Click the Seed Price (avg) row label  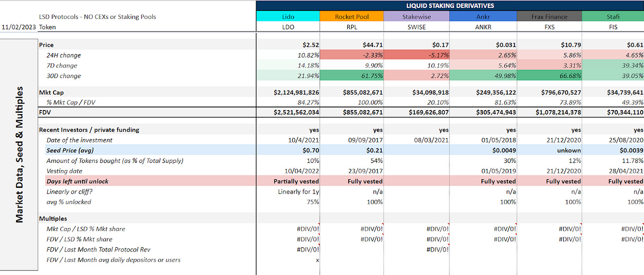69,150
